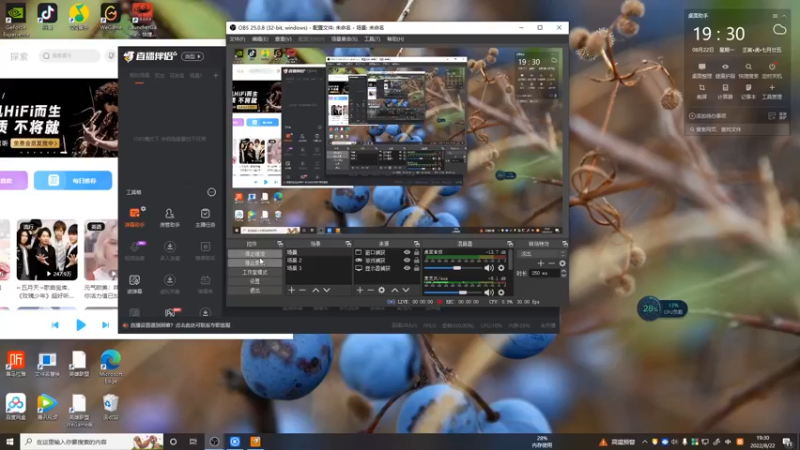This screenshot has width=800, height=450.
Task: Add a new source with plus icon in Sources panel
Action: click(x=360, y=290)
